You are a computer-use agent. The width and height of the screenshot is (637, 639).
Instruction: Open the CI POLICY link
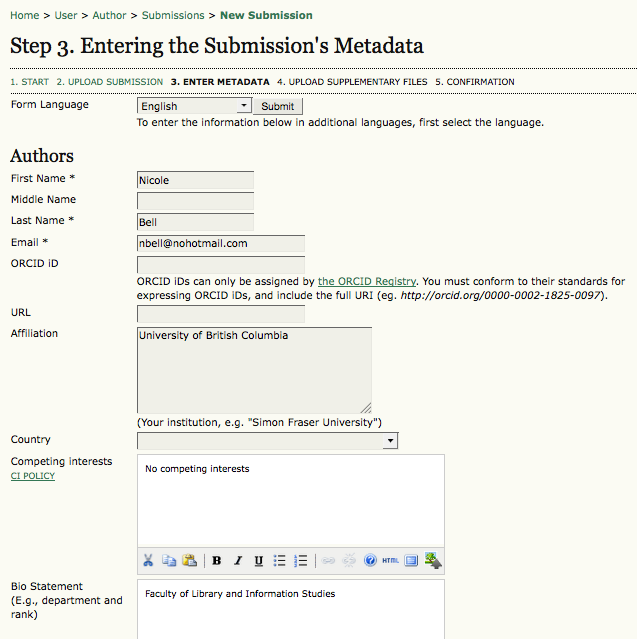pos(33,476)
